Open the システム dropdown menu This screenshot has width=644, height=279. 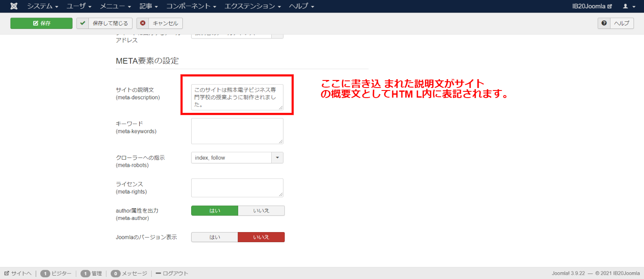pos(43,6)
